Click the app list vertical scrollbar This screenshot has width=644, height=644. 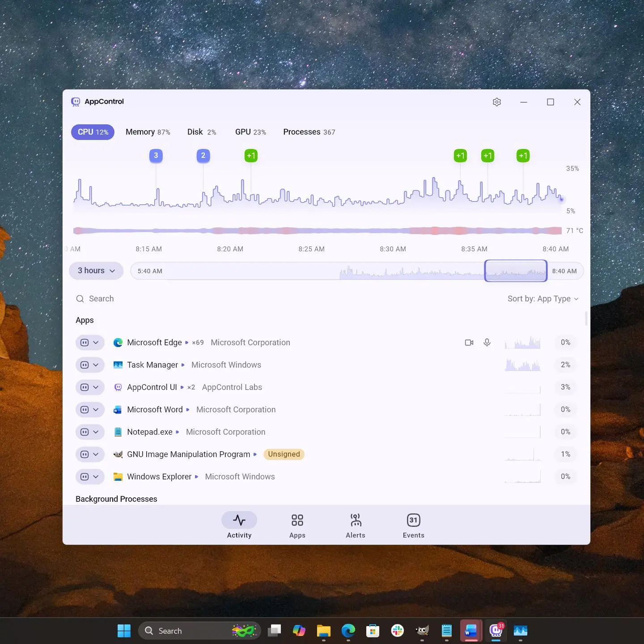coord(586,319)
